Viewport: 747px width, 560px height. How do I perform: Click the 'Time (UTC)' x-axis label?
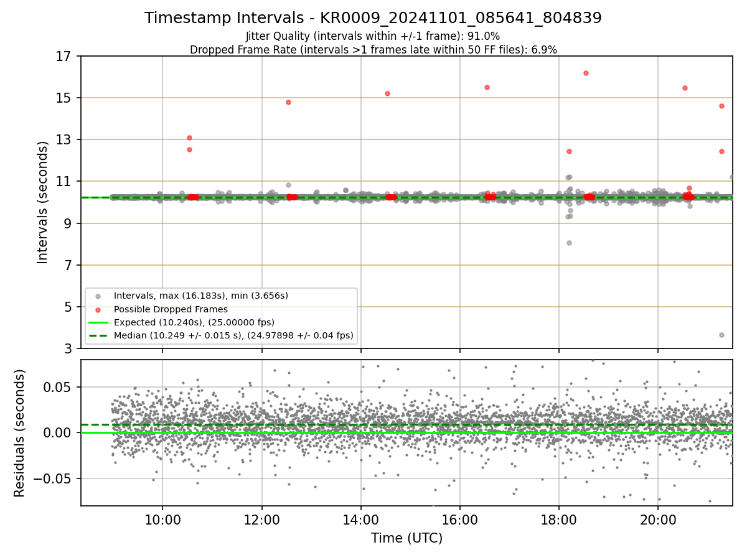pyautogui.click(x=406, y=538)
